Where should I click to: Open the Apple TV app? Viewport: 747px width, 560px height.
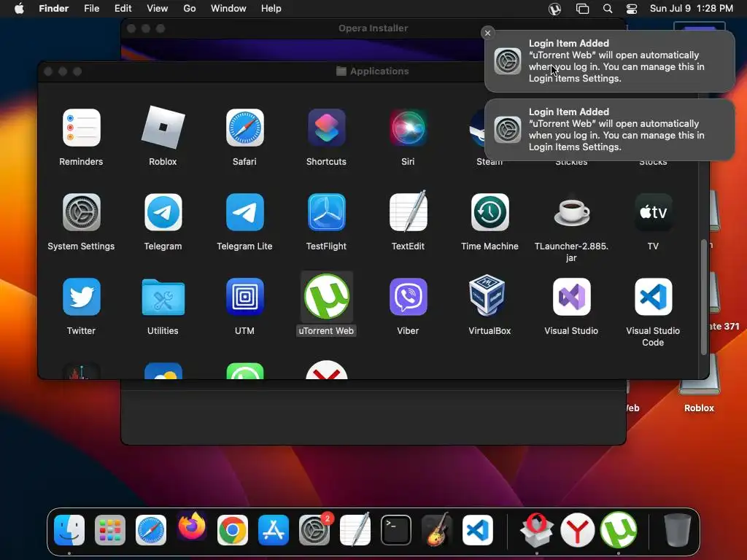pyautogui.click(x=653, y=212)
